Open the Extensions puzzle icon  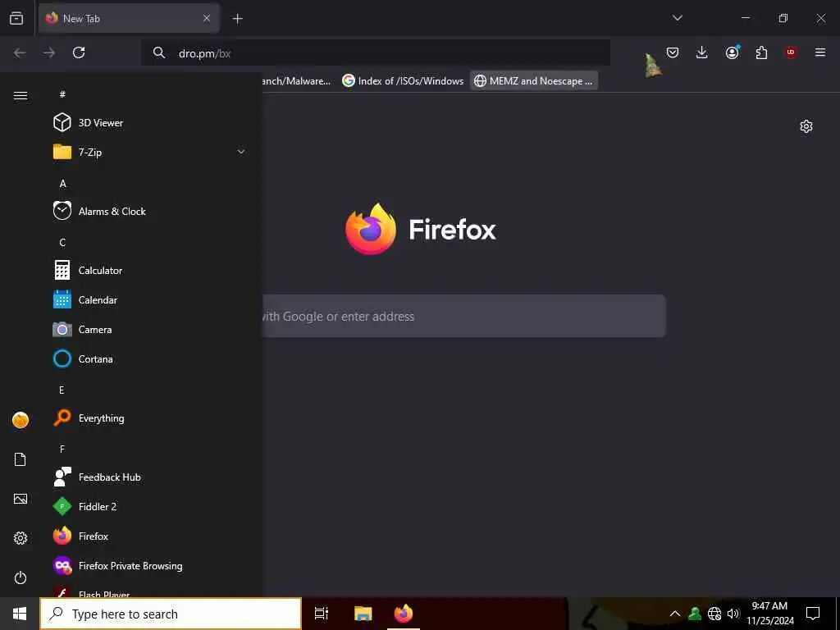761,52
